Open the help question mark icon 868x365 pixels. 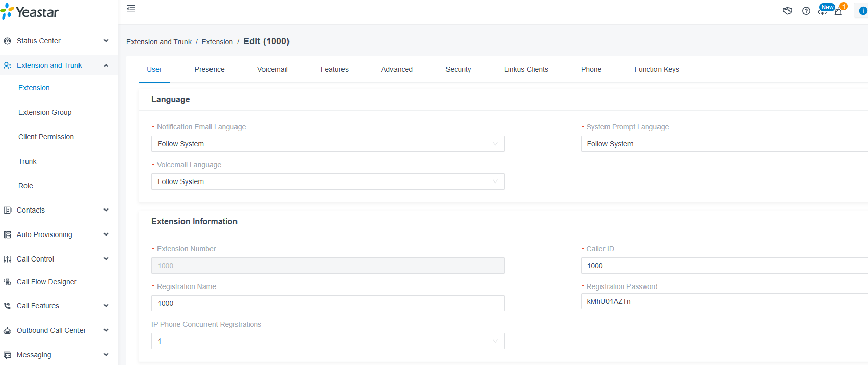coord(806,11)
